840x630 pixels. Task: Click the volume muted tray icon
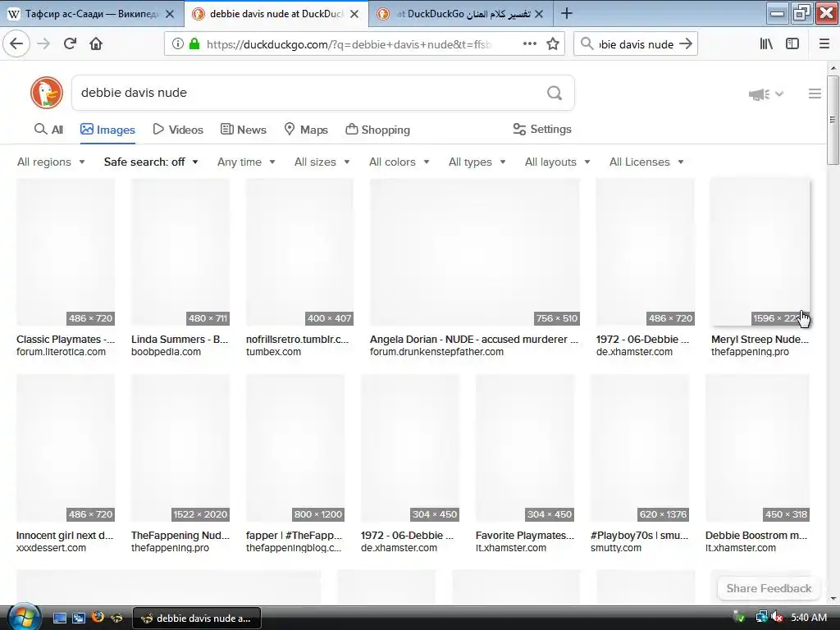point(777,618)
